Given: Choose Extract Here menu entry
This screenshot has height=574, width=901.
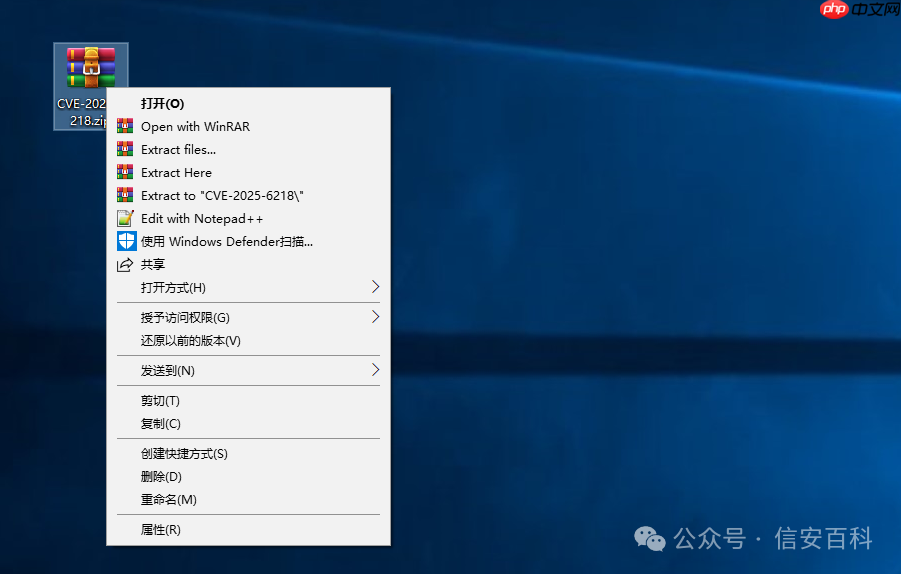Looking at the screenshot, I should (x=248, y=172).
